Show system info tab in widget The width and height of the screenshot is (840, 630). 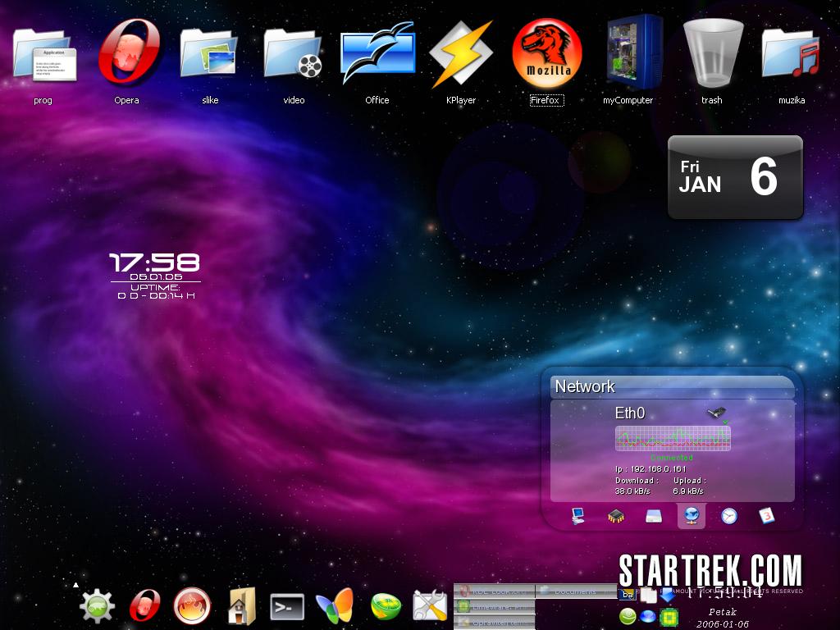click(577, 516)
